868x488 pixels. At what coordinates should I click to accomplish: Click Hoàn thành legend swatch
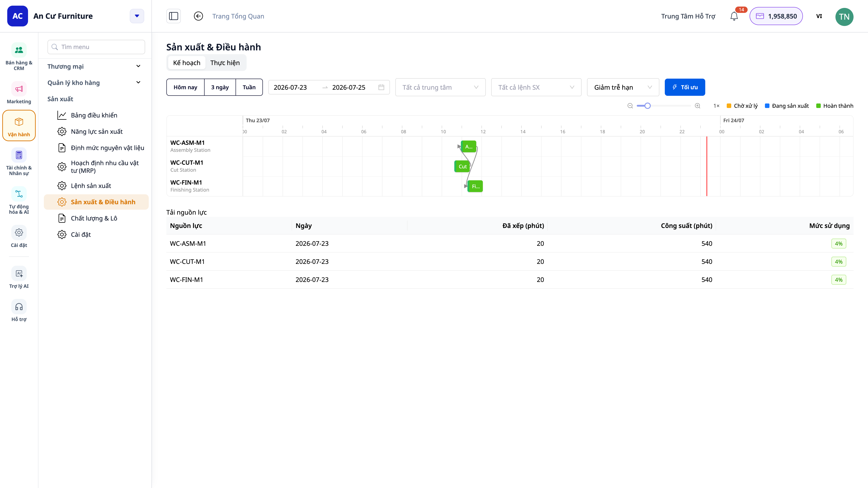click(818, 106)
